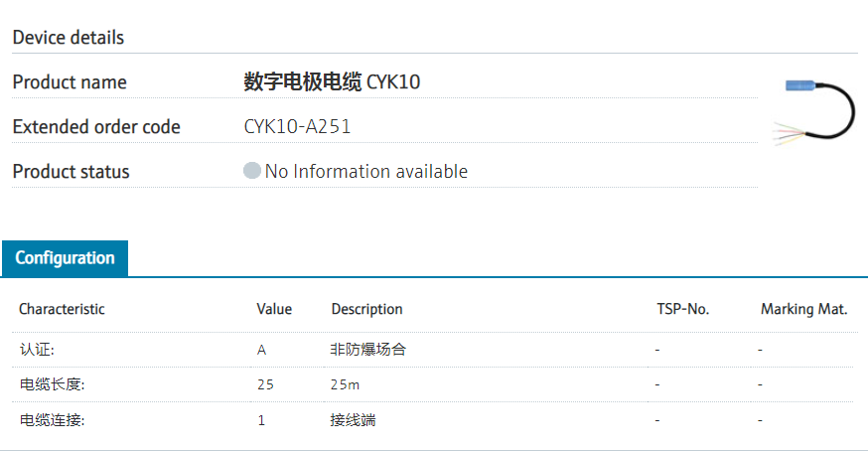Click the 25m description cell
Screen dimensions: 868x451
[346, 384]
